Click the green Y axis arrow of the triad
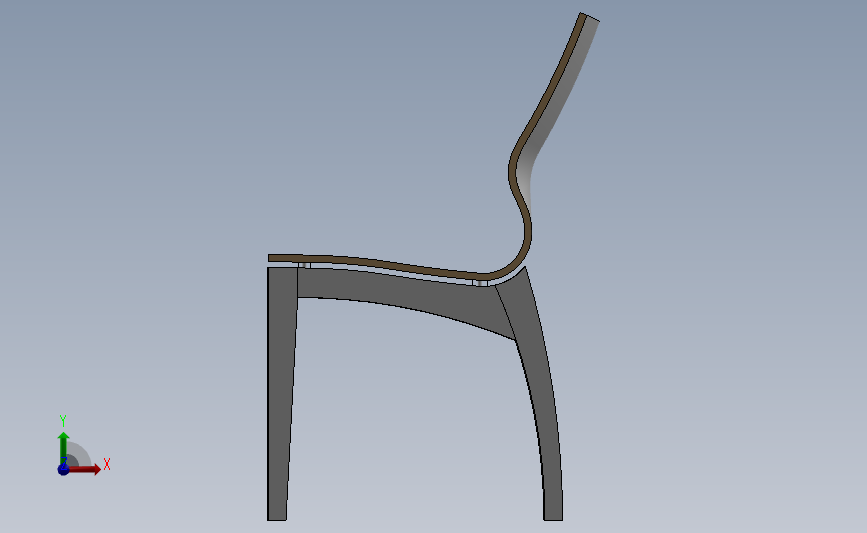 (64, 448)
